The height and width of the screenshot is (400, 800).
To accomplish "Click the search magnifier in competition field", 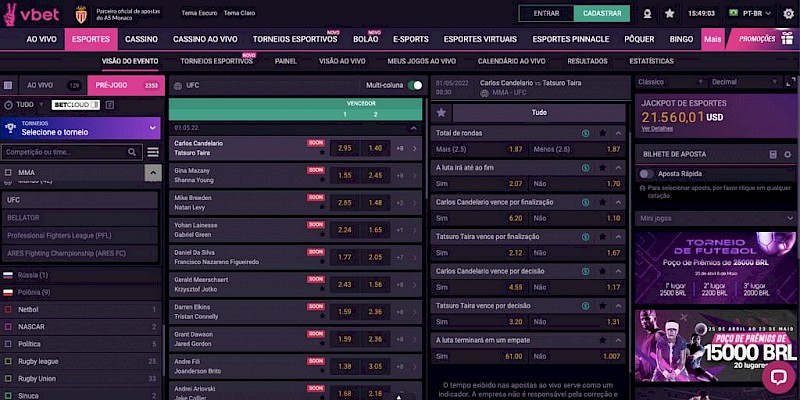I will [x=132, y=152].
